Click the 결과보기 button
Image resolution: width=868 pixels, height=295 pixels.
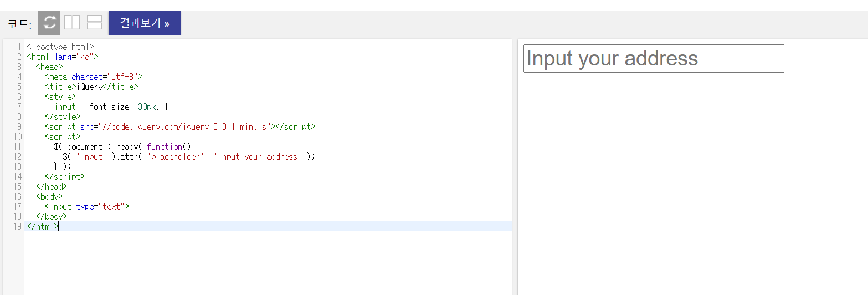pyautogui.click(x=145, y=23)
